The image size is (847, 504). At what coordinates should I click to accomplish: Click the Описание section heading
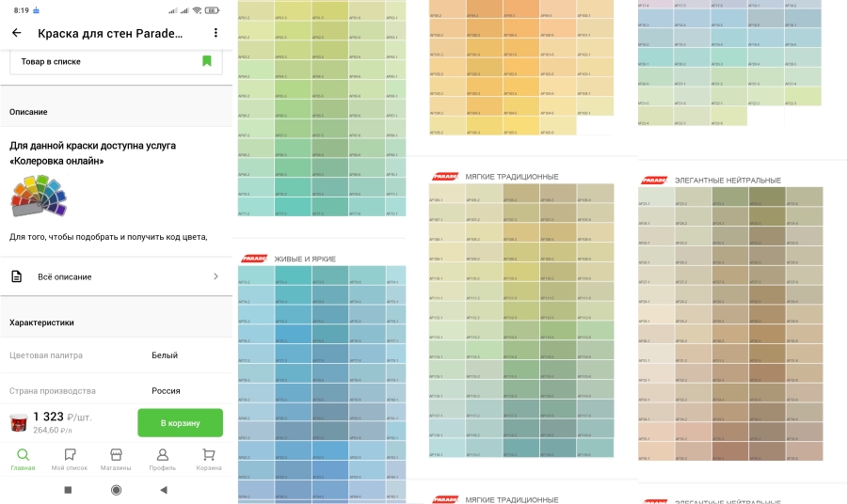pos(28,112)
